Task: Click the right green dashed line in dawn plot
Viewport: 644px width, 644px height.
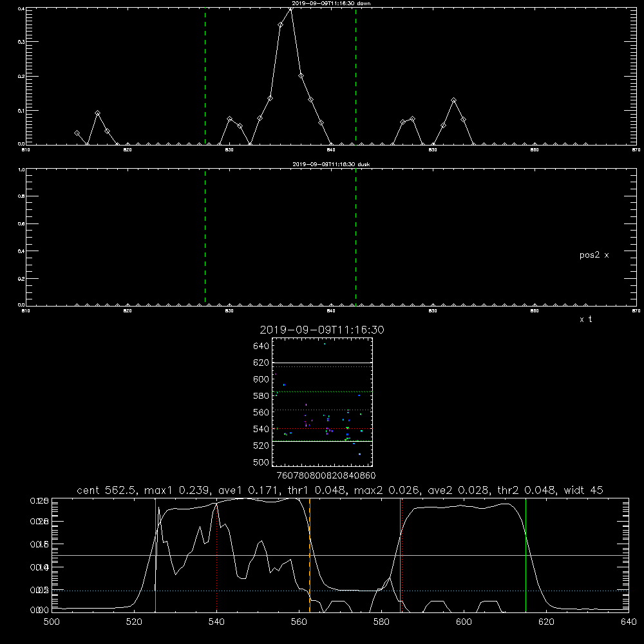Action: click(355, 76)
